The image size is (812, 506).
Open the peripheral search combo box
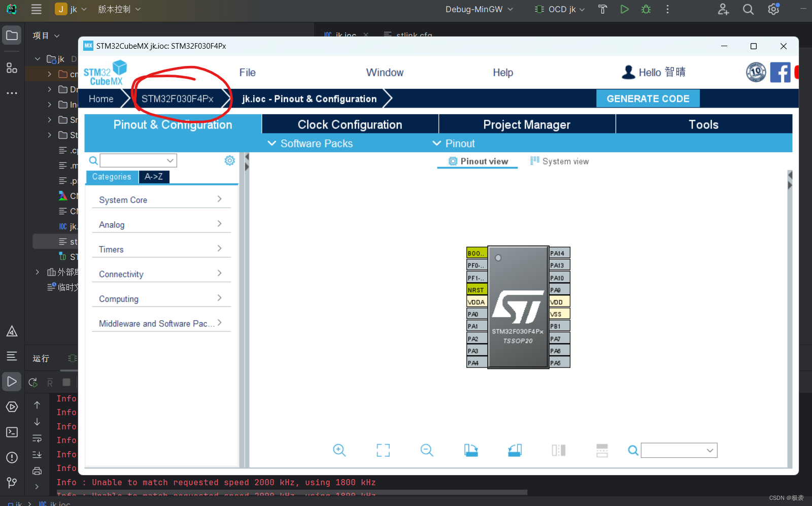point(138,160)
